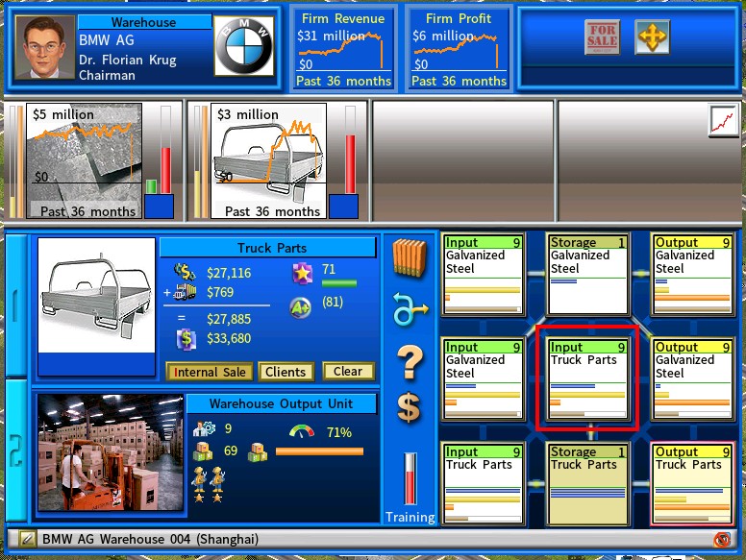Select Output Truck Parts unit
The width and height of the screenshot is (746, 560).
click(x=693, y=483)
